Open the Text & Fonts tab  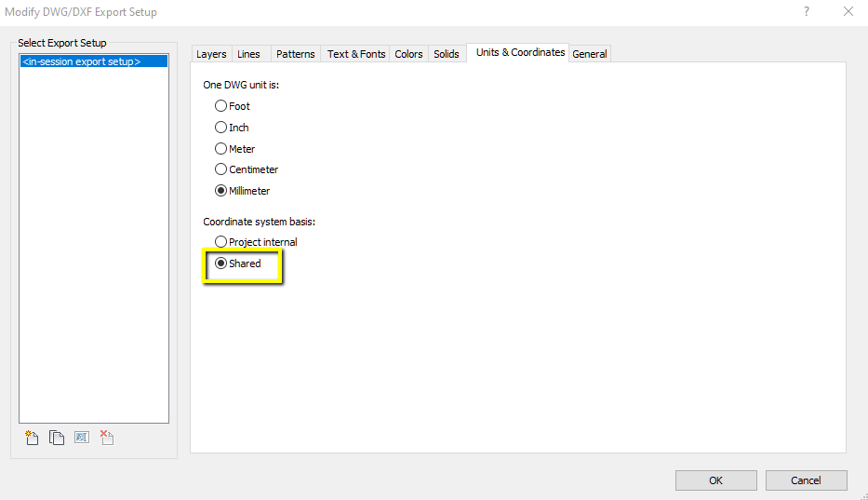click(355, 54)
